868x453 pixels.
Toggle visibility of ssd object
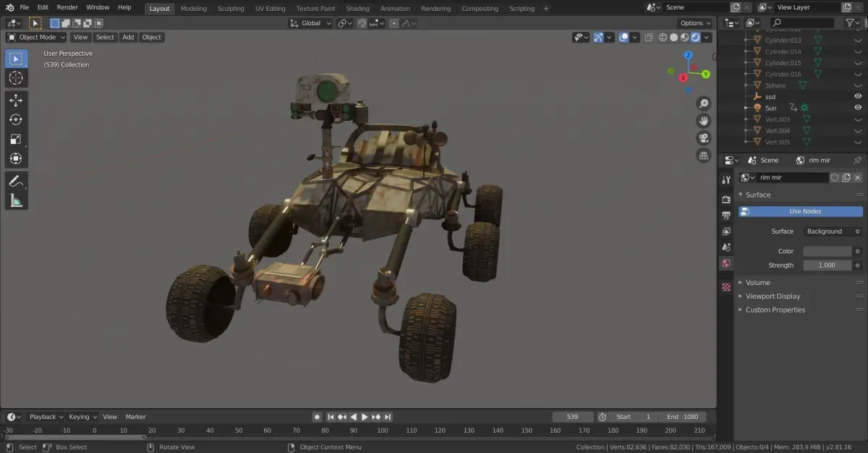pos(858,96)
